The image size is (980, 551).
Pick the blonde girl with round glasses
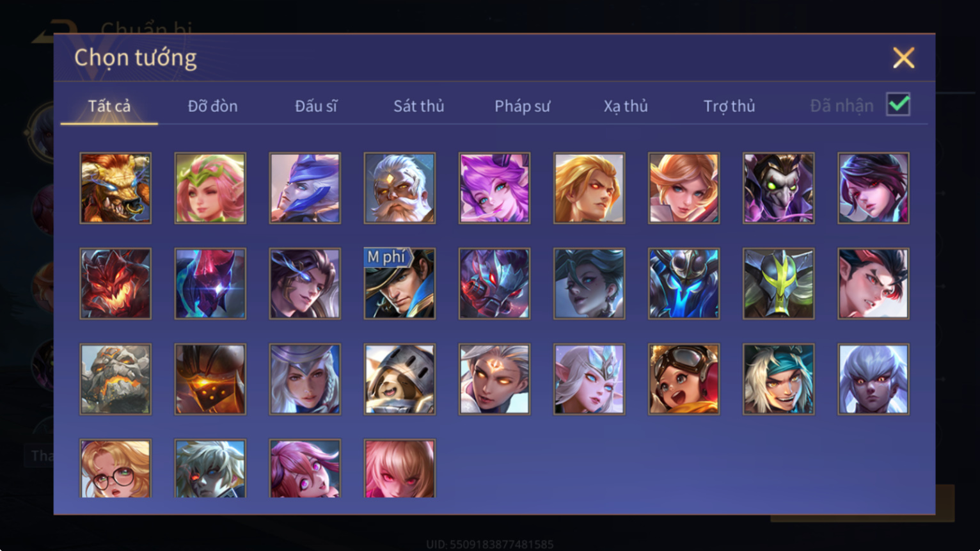coord(116,468)
